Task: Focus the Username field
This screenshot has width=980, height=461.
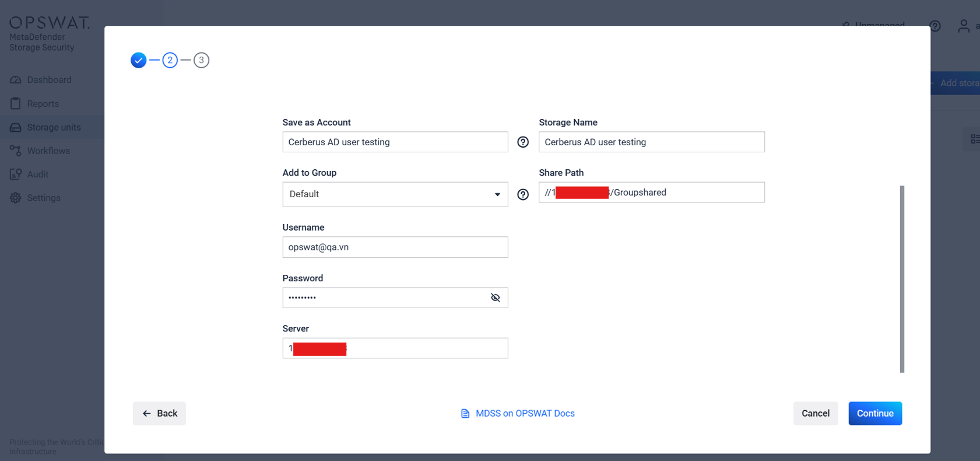Action: click(x=395, y=247)
